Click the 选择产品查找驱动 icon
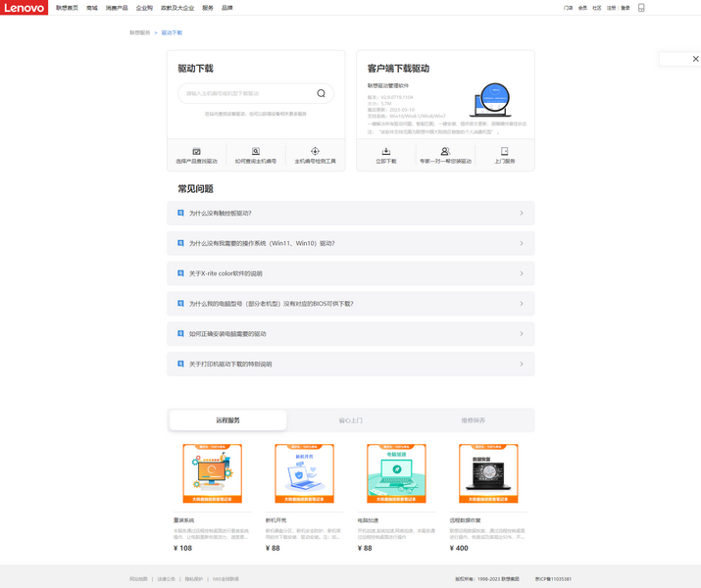Viewport: 701px width, 588px height. (x=196, y=152)
